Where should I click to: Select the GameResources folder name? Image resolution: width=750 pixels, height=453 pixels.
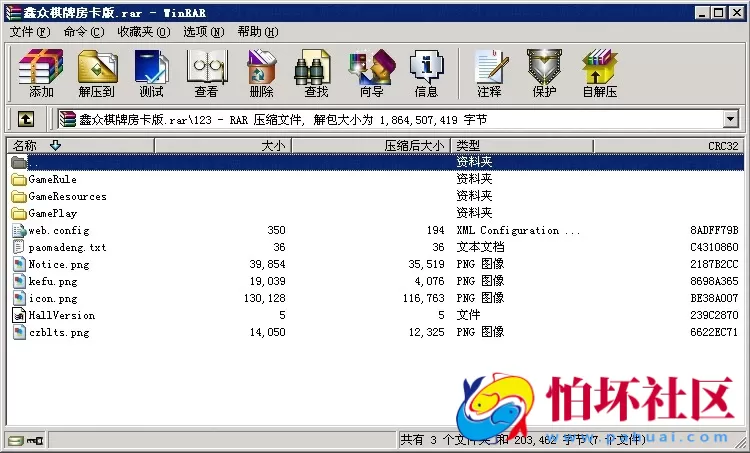click(x=67, y=197)
